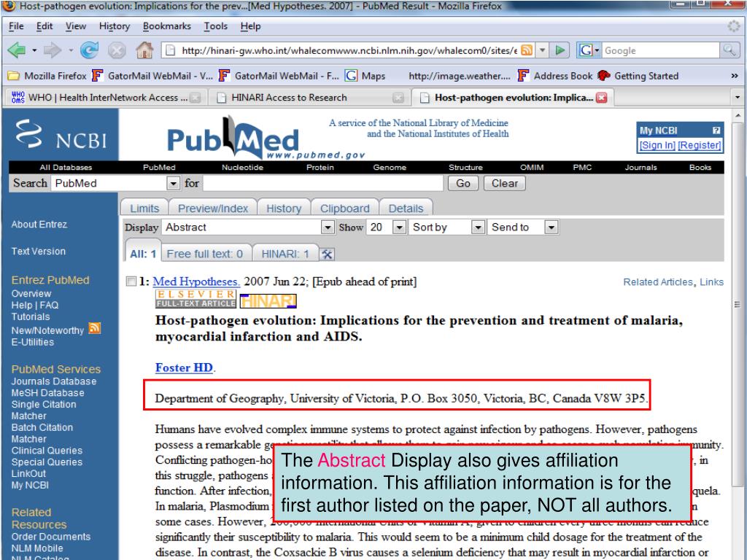Screen dimensions: 747x560
Task: Open the Send to dropdown
Action: pos(551,227)
